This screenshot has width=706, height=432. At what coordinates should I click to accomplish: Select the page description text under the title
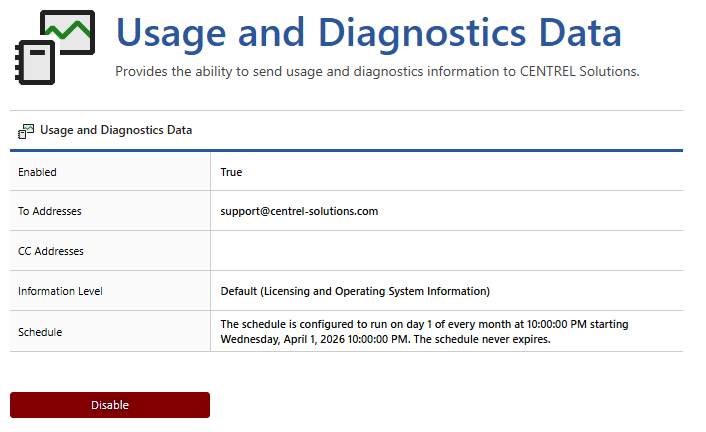point(376,72)
